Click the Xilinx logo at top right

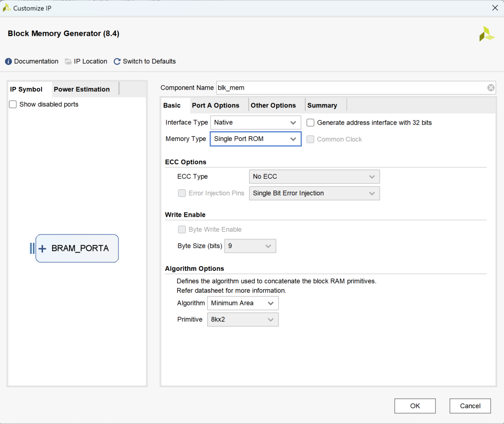coord(486,34)
